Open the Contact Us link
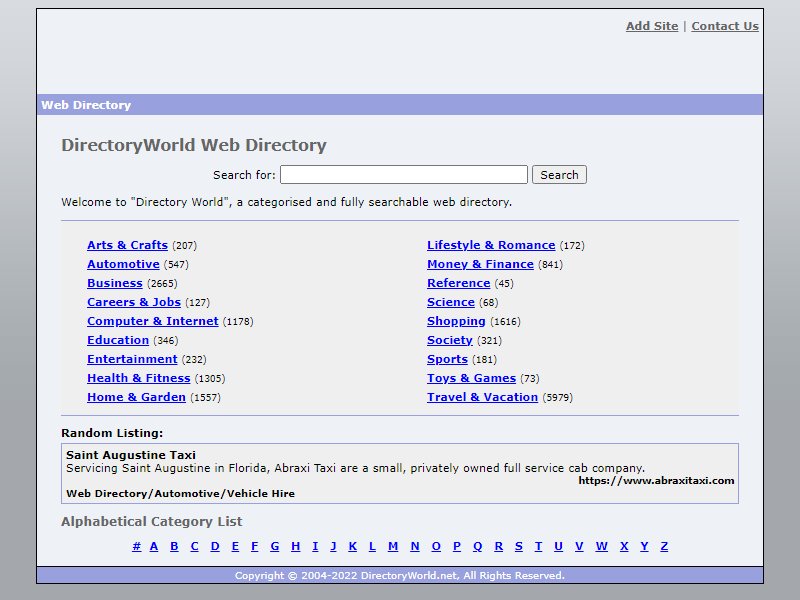Image resolution: width=800 pixels, height=600 pixels. tap(724, 26)
